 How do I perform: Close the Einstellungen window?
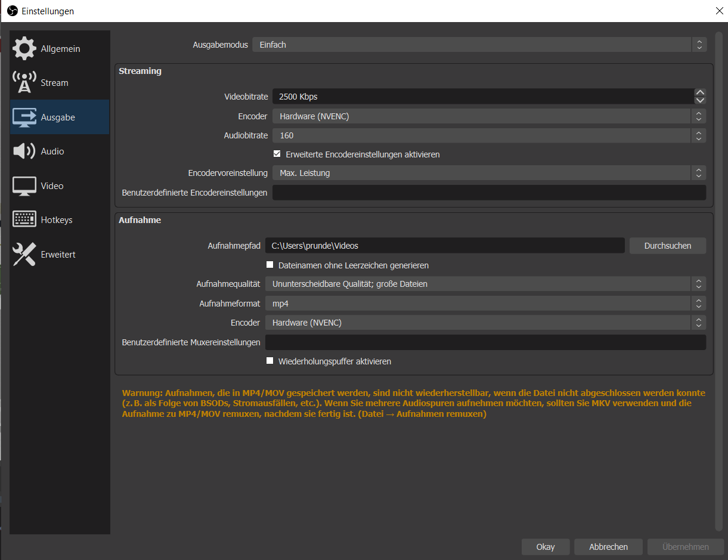[x=718, y=11]
